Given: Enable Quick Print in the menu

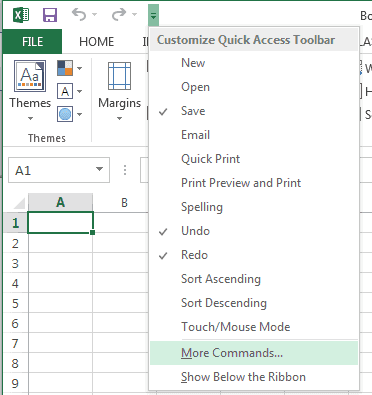Looking at the screenshot, I should click(254, 159).
